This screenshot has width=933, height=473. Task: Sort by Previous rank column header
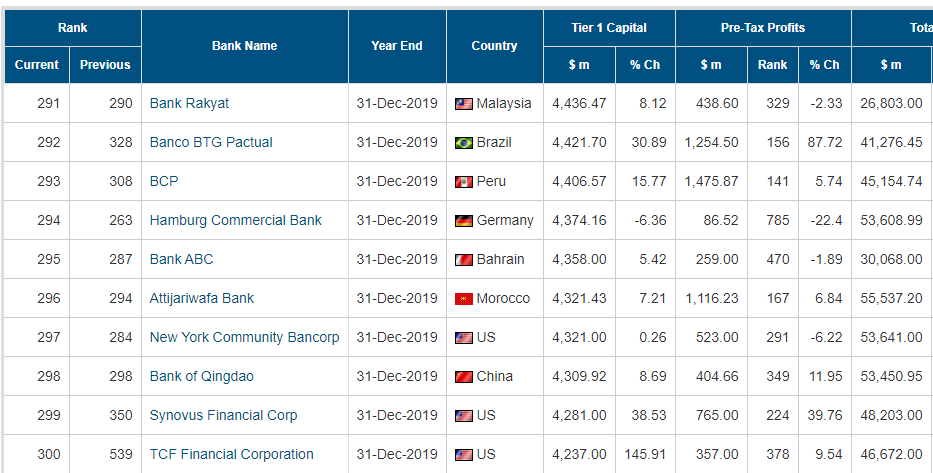tap(105, 65)
